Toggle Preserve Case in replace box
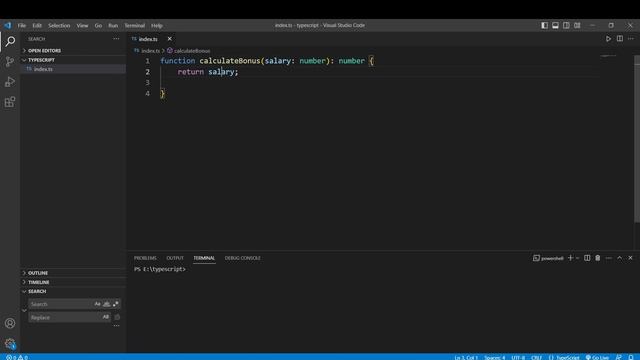Viewport: 640px width, 360px height. [106, 317]
